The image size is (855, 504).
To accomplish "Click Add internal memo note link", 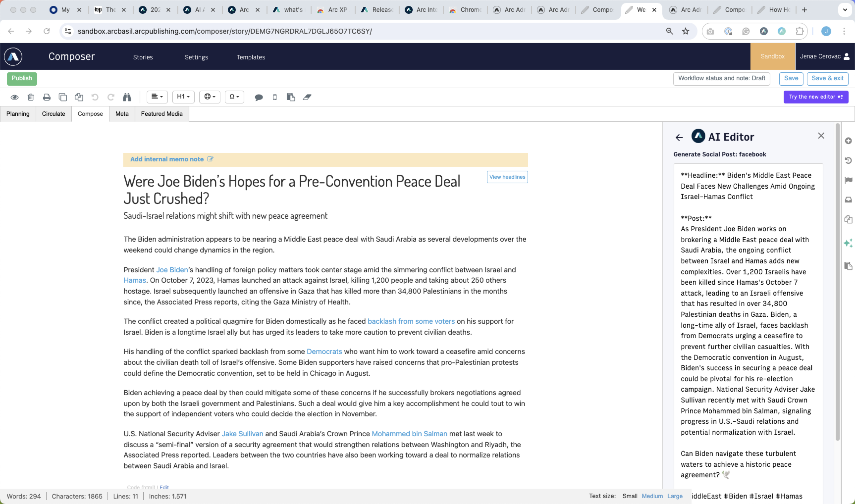I will 167,159.
